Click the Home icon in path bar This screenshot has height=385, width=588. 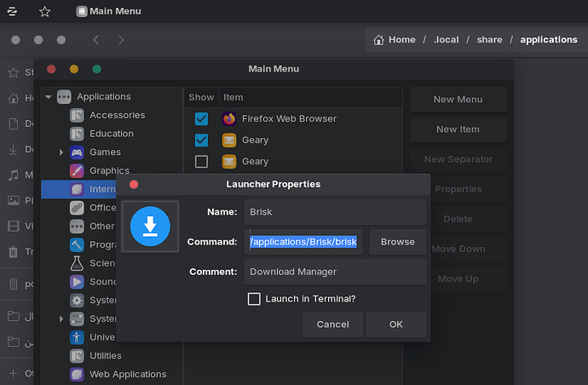point(378,40)
